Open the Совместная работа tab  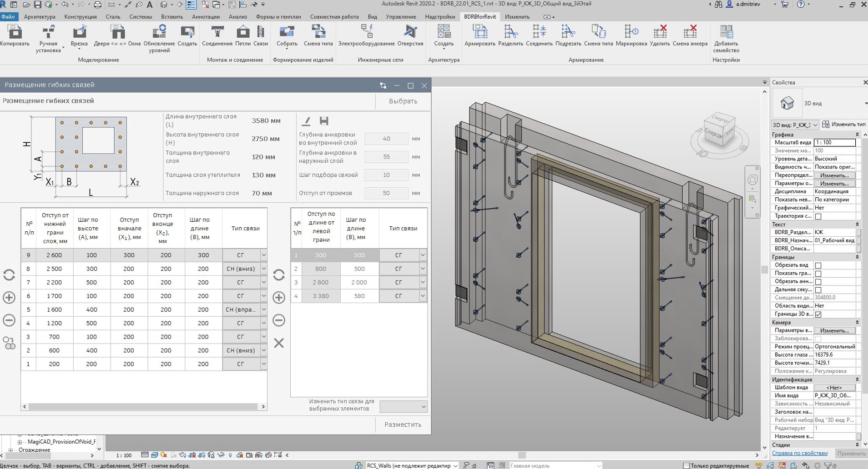point(334,17)
